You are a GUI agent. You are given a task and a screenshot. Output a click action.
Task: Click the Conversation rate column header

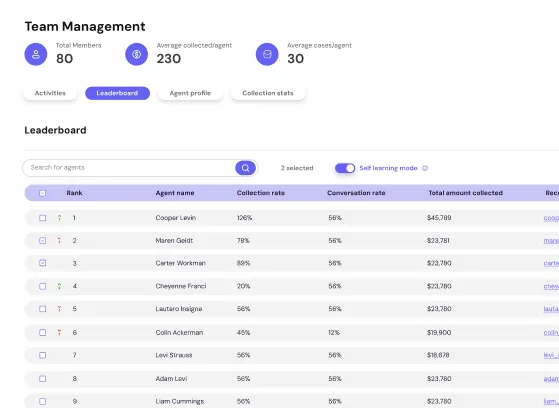tap(356, 193)
